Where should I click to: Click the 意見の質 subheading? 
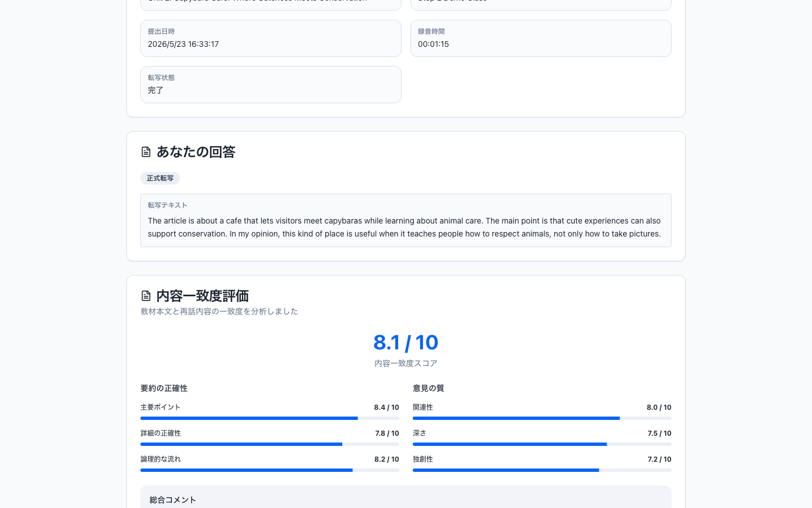click(x=429, y=388)
